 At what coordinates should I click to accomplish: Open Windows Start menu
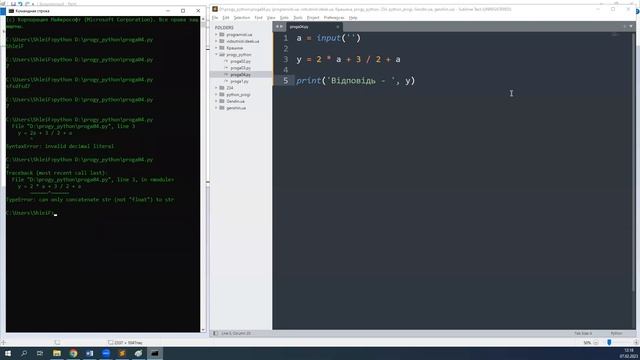coord(7,353)
